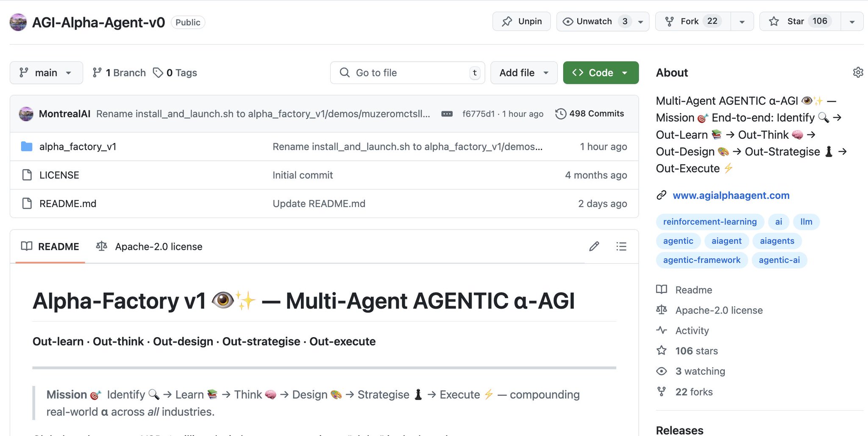Open the README outline list icon
Image resolution: width=868 pixels, height=436 pixels.
[x=621, y=246]
